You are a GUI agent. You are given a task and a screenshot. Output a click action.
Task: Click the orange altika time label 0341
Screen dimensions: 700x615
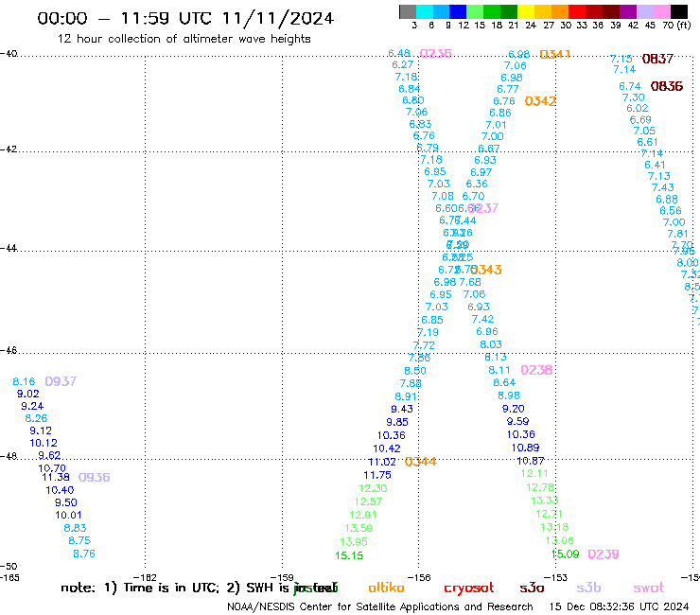coord(555,55)
